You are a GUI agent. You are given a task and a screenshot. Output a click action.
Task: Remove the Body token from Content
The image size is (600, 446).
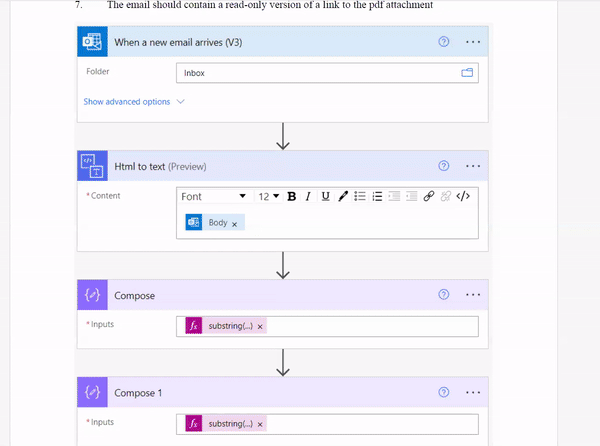point(234,224)
